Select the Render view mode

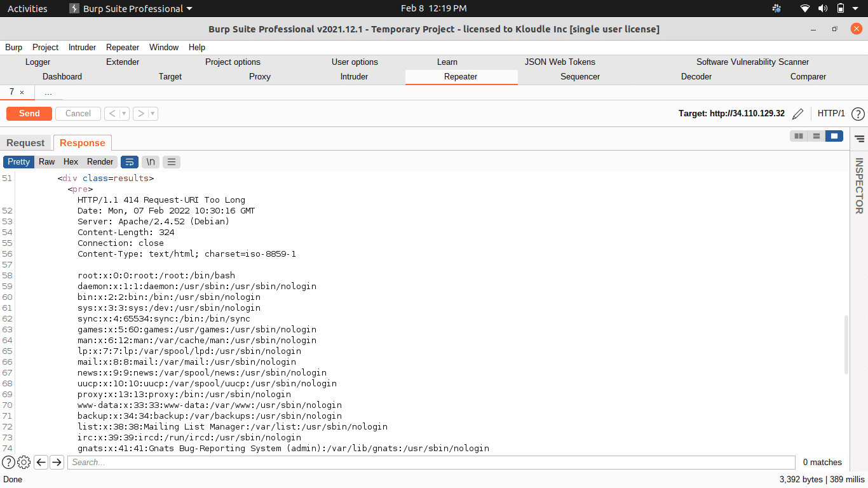coord(100,162)
